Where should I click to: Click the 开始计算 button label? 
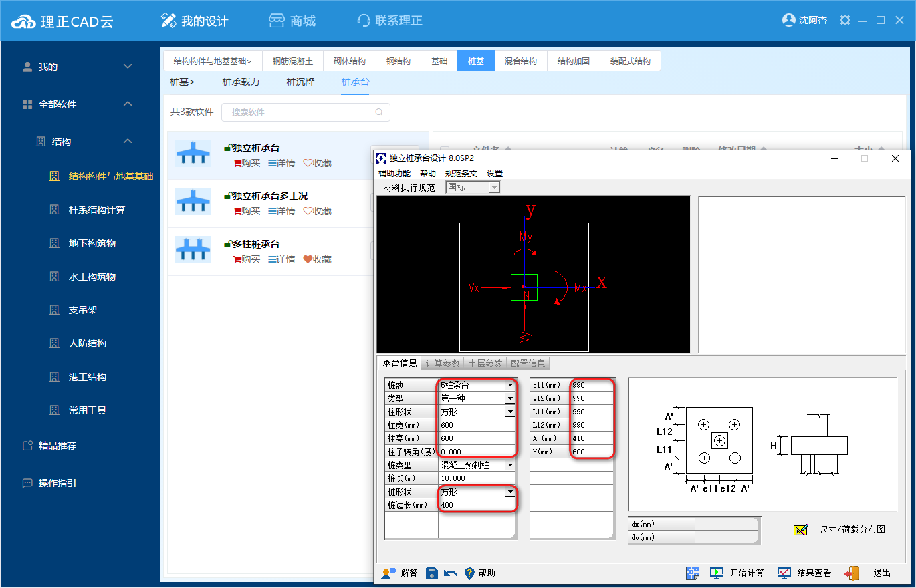(x=747, y=573)
